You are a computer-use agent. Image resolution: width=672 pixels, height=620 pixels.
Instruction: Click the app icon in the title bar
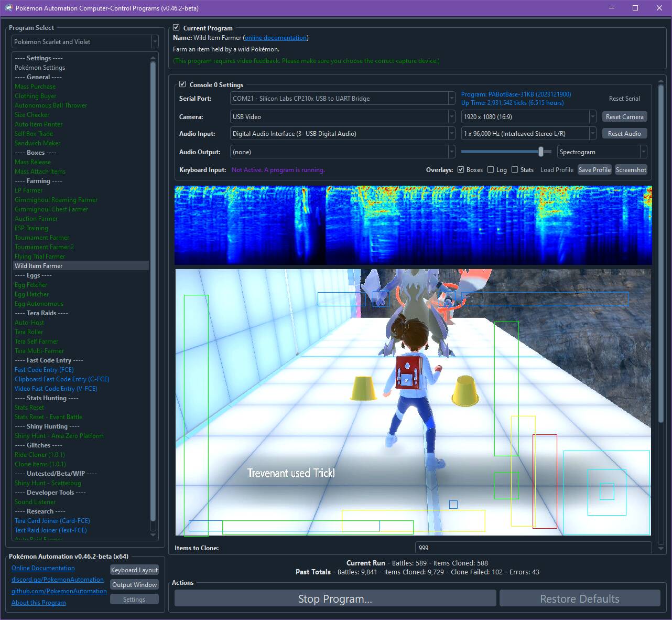(8, 8)
